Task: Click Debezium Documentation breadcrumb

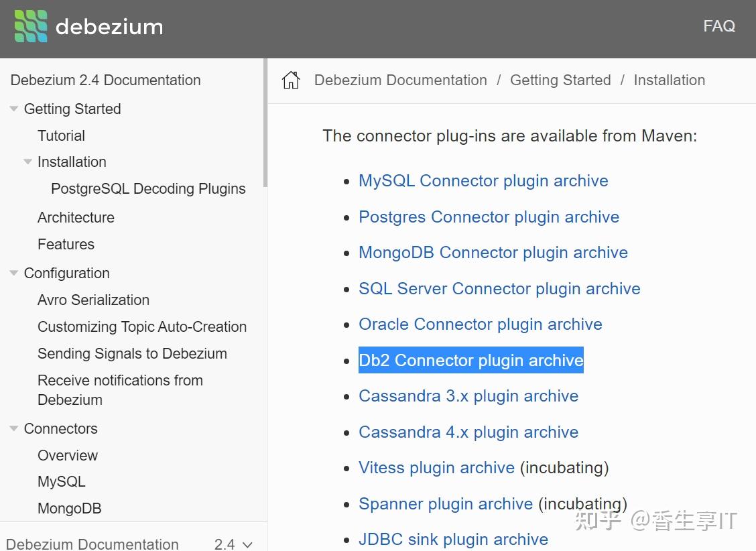Action: point(400,80)
